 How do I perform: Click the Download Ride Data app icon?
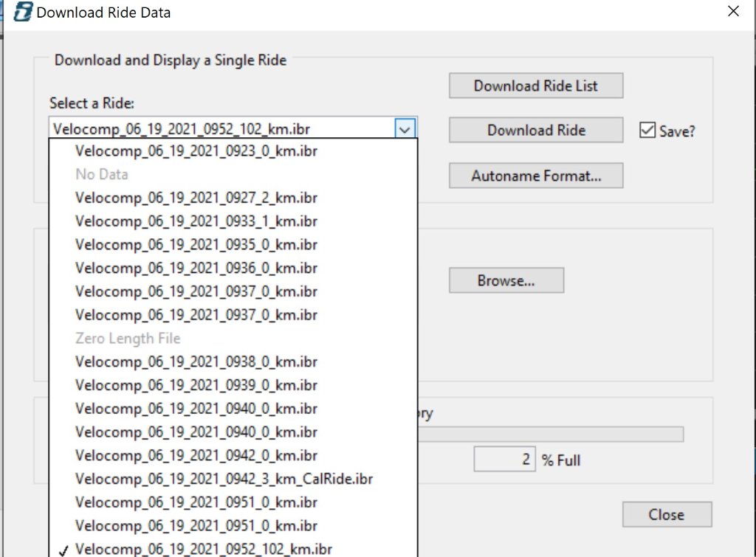tap(23, 12)
